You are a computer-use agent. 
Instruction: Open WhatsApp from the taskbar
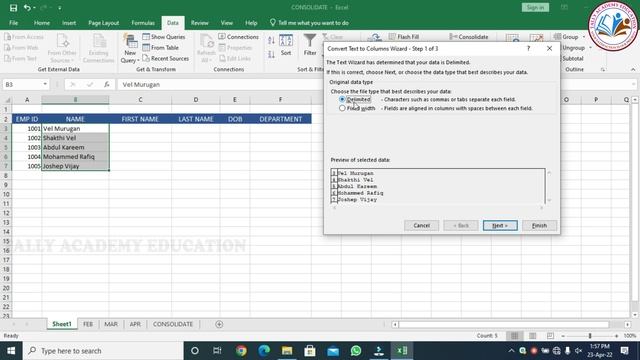[356, 351]
